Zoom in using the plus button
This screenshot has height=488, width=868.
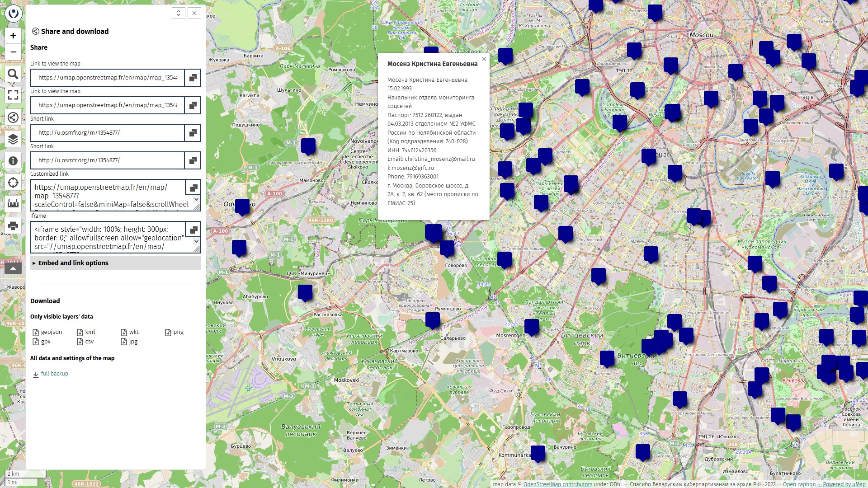(x=13, y=36)
